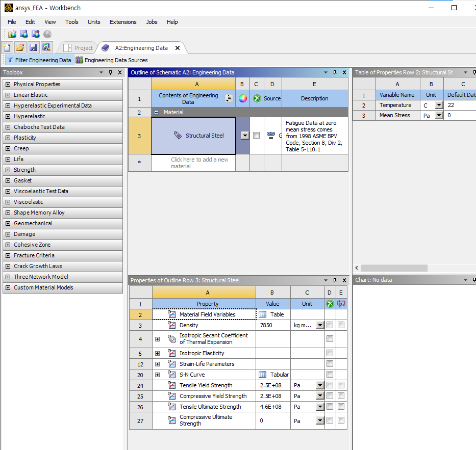476x450 pixels.
Task: Toggle Tensile Yield Strength suppress checkbox
Action: point(330,385)
